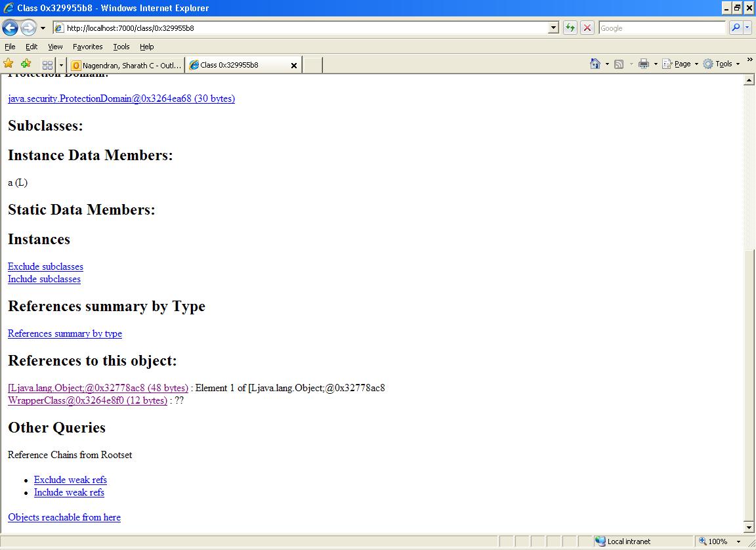Go to the Home page icon
Image resolution: width=756 pixels, height=550 pixels.
point(595,64)
